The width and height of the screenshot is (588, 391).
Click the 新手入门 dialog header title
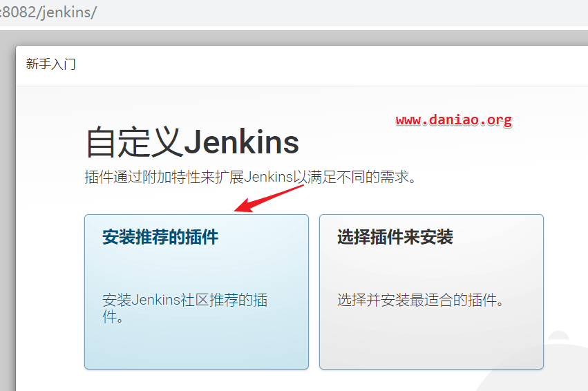coord(50,64)
